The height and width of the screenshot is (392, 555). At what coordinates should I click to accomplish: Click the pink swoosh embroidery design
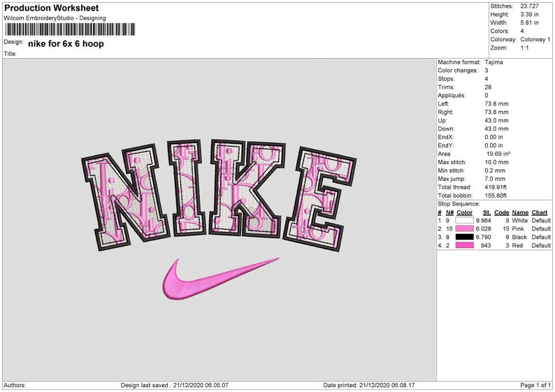click(220, 280)
